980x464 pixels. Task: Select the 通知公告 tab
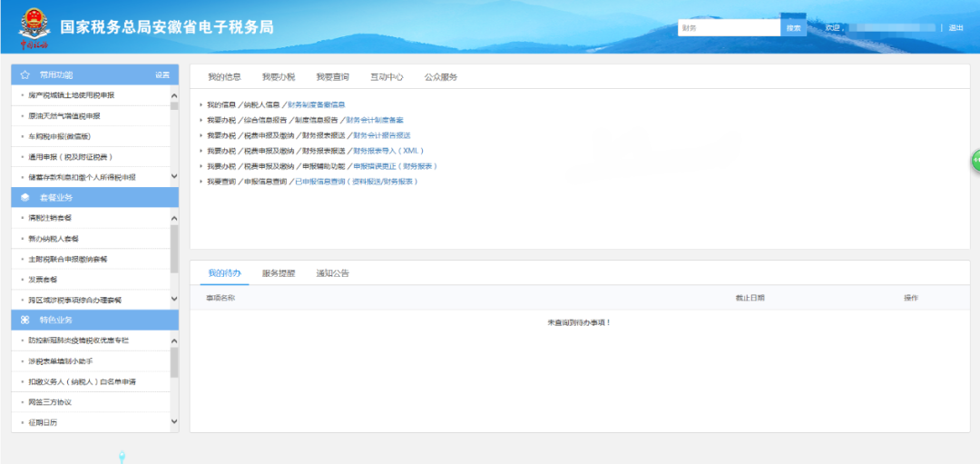tap(332, 273)
